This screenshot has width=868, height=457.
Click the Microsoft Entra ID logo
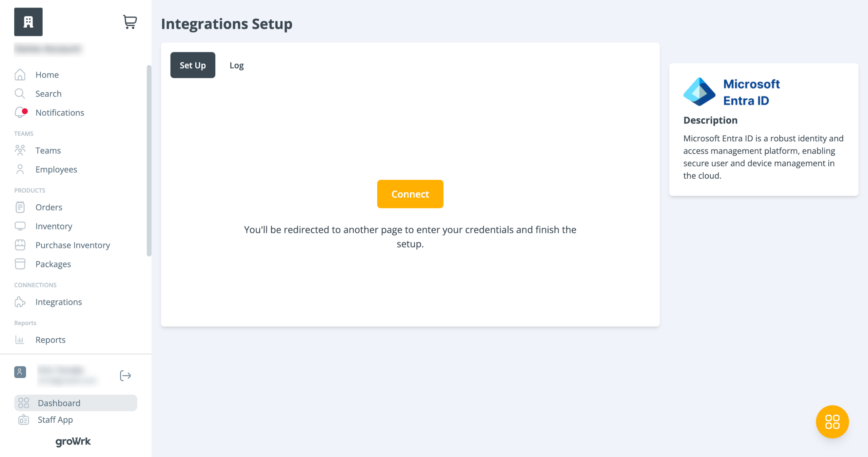point(699,92)
